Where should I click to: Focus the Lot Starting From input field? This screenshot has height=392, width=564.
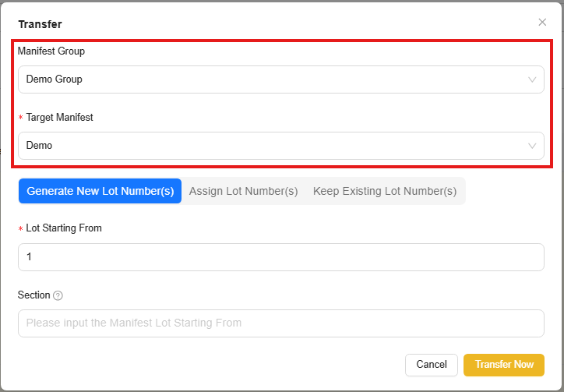280,256
